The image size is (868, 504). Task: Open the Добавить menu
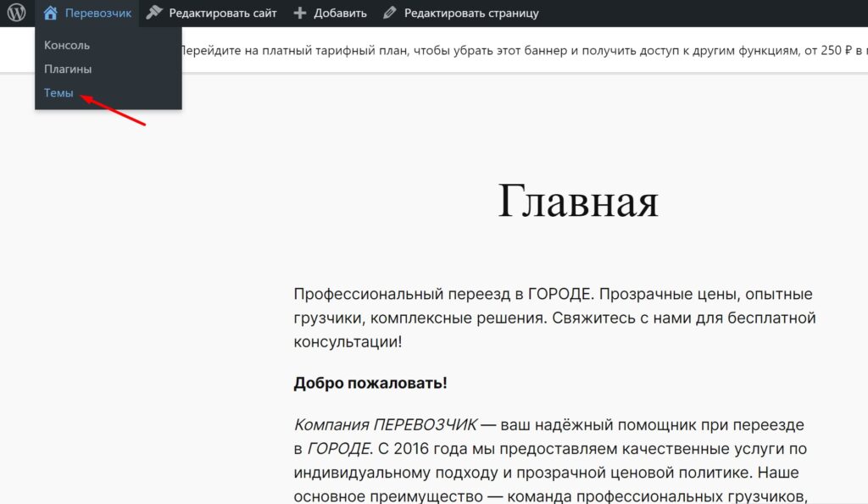tap(330, 13)
